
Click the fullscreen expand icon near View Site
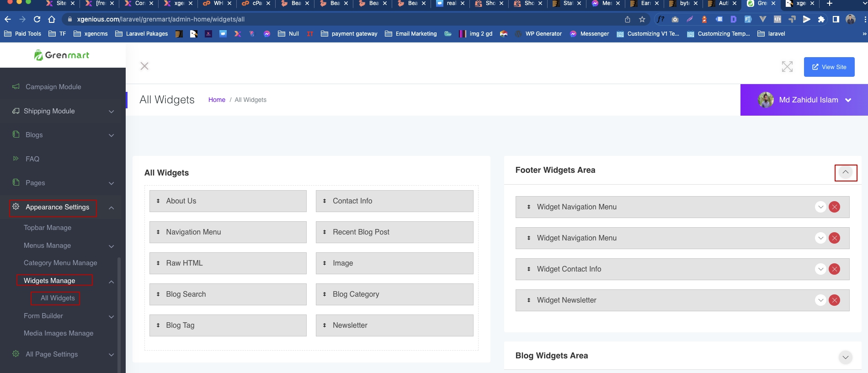(x=787, y=67)
